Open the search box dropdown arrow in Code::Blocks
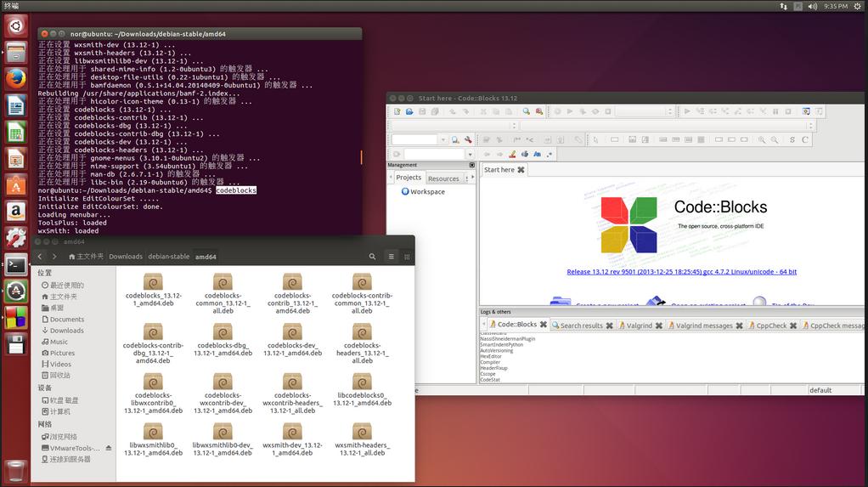 coord(442,139)
